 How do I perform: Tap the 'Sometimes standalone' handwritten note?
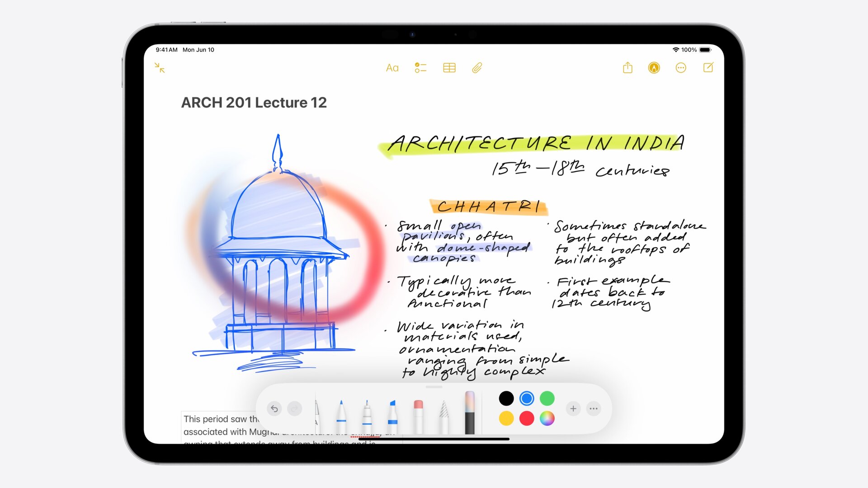(626, 242)
